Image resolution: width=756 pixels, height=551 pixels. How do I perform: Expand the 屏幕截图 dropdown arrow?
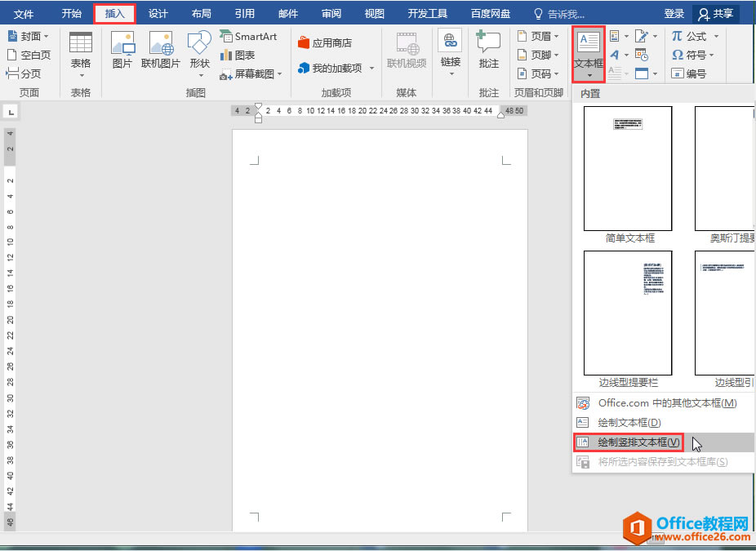click(x=280, y=75)
